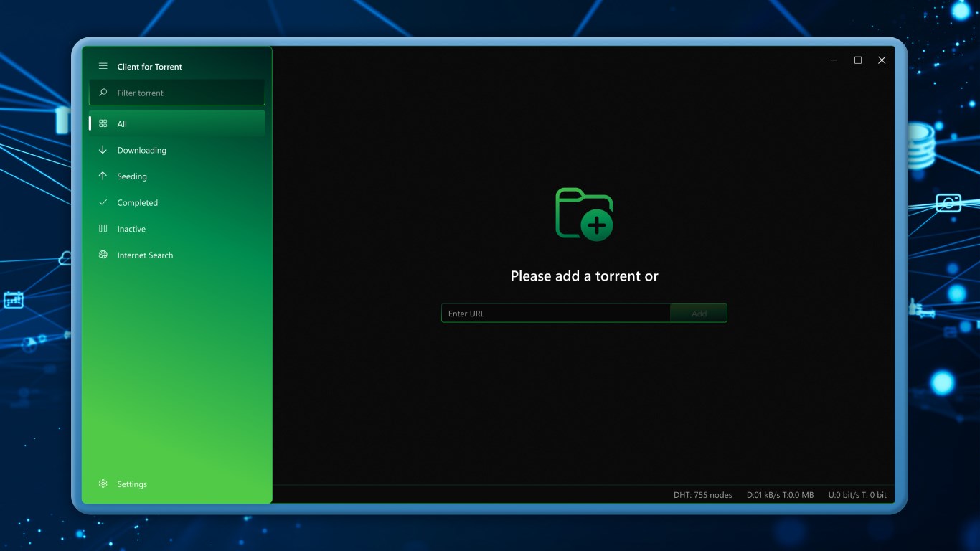Show Downloading torrents list
The width and height of the screenshot is (980, 551).
click(177, 150)
